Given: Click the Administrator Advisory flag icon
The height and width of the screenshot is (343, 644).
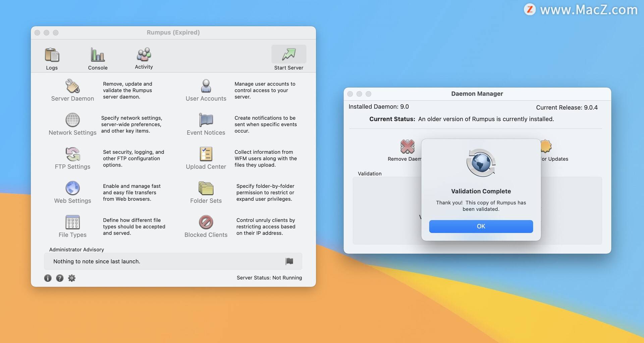Looking at the screenshot, I should pyautogui.click(x=289, y=261).
